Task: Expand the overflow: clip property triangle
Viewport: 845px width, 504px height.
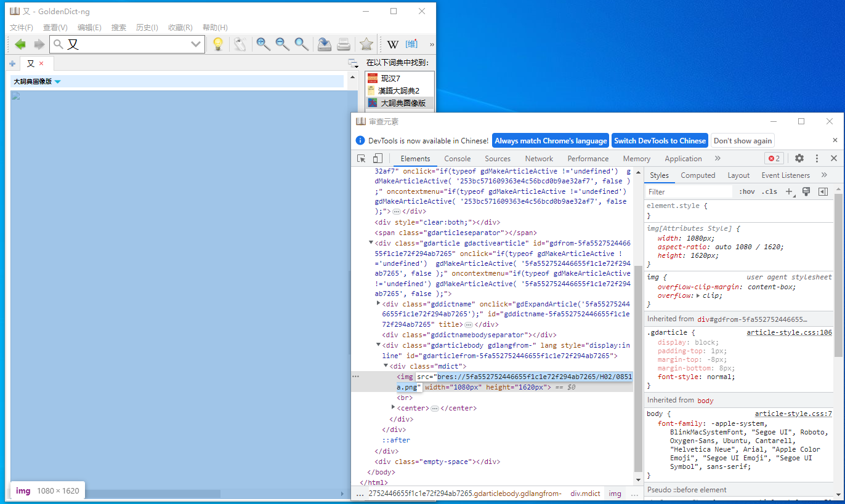Action: click(x=698, y=296)
